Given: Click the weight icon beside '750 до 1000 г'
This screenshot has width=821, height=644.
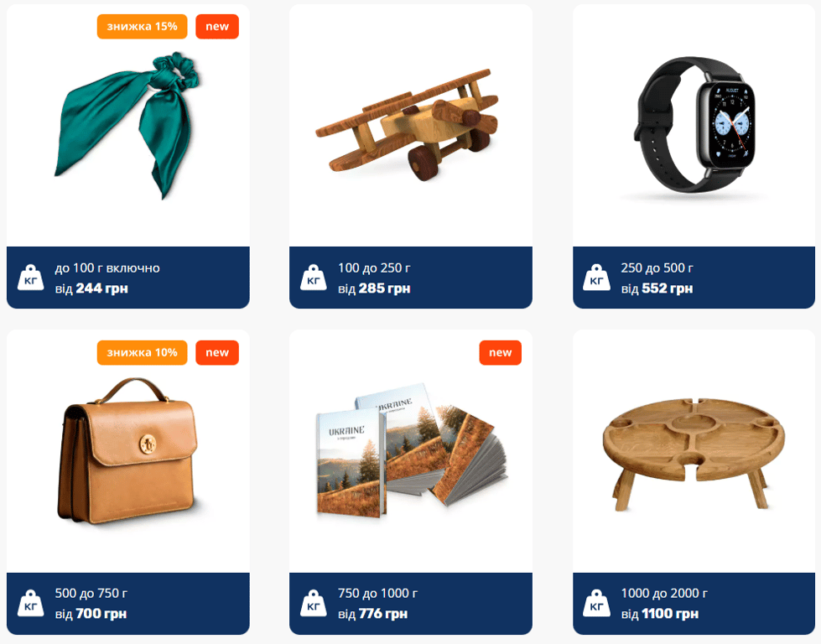Looking at the screenshot, I should 313,603.
